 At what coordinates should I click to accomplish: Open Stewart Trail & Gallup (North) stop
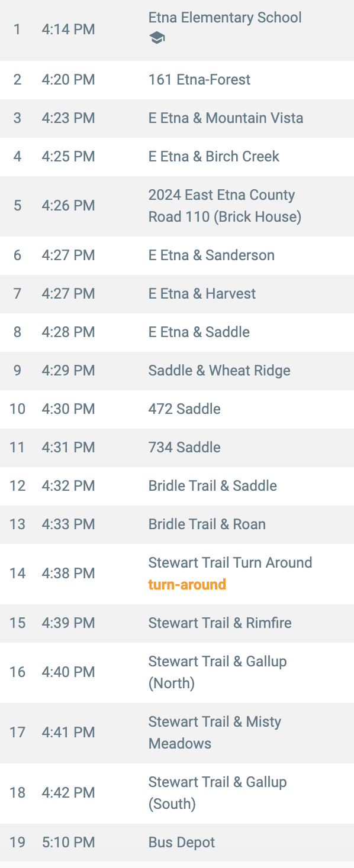(x=177, y=672)
